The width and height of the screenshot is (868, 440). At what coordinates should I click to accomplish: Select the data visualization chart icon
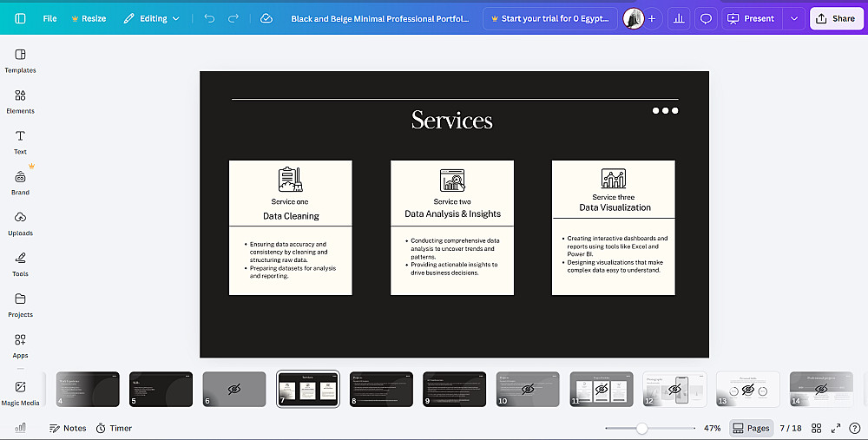[x=614, y=179]
